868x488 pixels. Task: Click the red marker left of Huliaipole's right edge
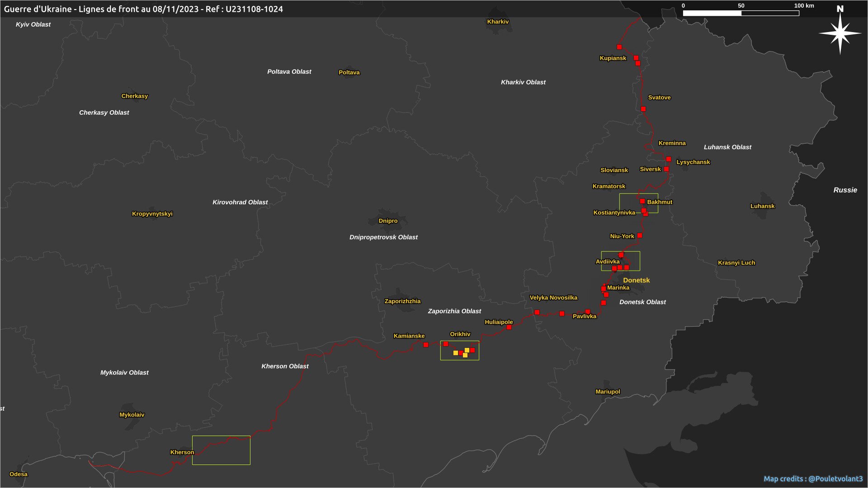click(509, 327)
